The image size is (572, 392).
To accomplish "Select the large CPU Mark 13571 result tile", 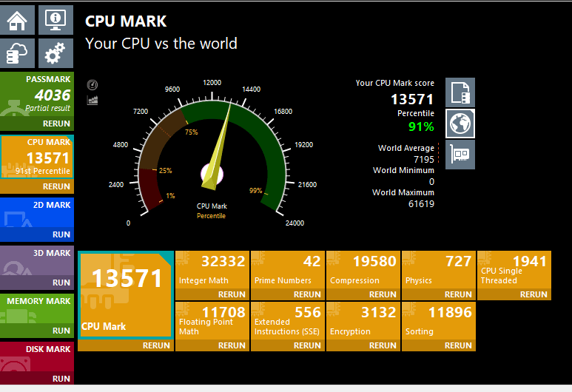I will 126,295.
